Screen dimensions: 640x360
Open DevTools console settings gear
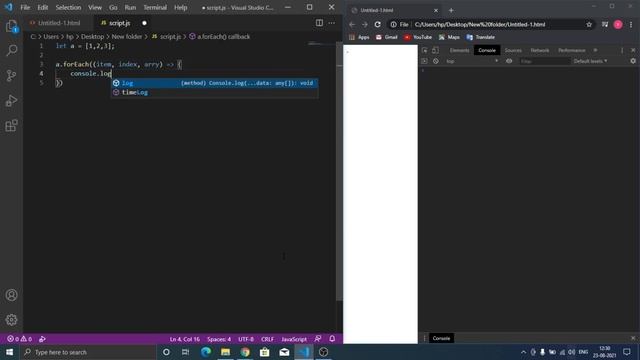pyautogui.click(x=633, y=61)
